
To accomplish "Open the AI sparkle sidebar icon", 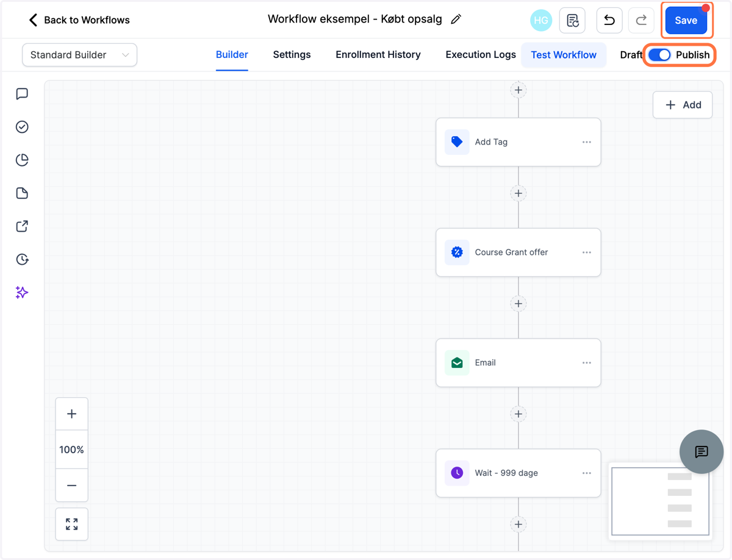I will pyautogui.click(x=22, y=293).
